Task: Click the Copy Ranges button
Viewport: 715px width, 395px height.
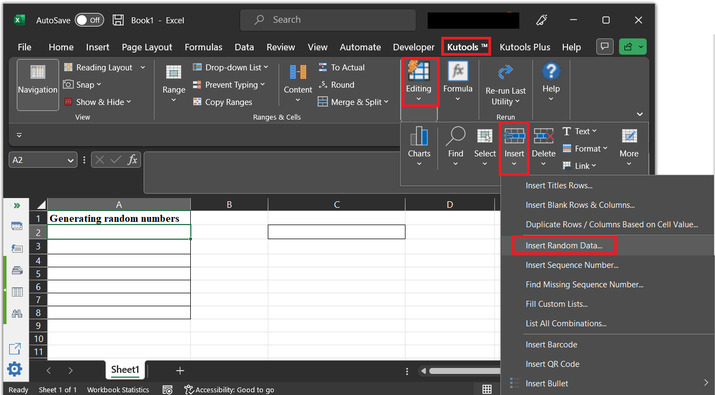Action: coord(223,102)
